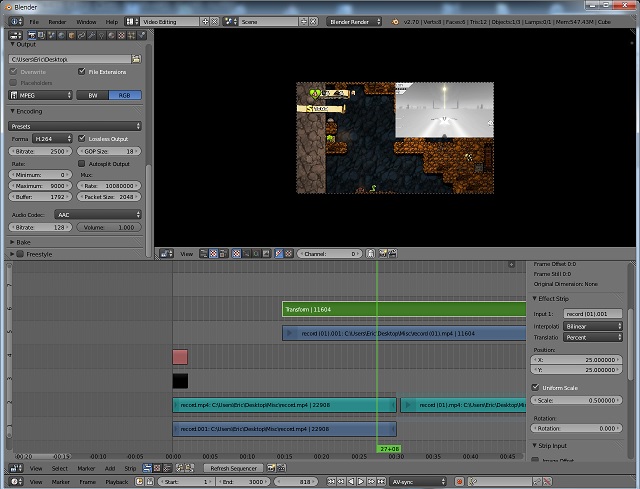Render OpenGL animation clapperboard icon

click(392, 253)
